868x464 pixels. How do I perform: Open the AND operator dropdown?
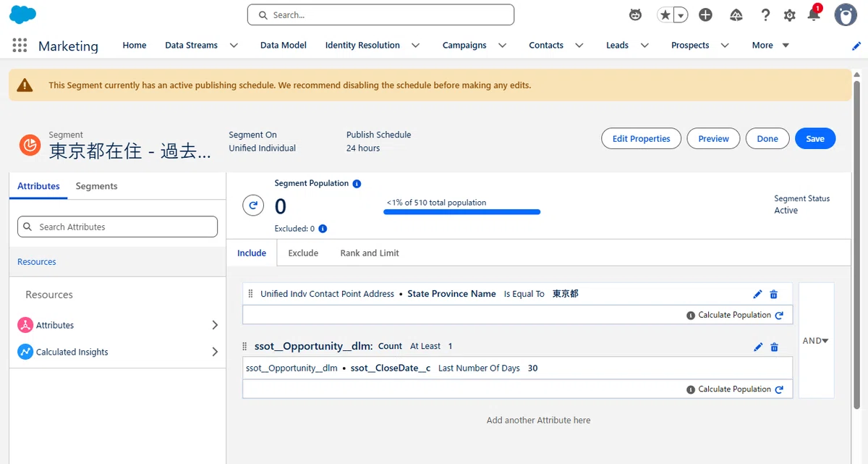(x=816, y=340)
